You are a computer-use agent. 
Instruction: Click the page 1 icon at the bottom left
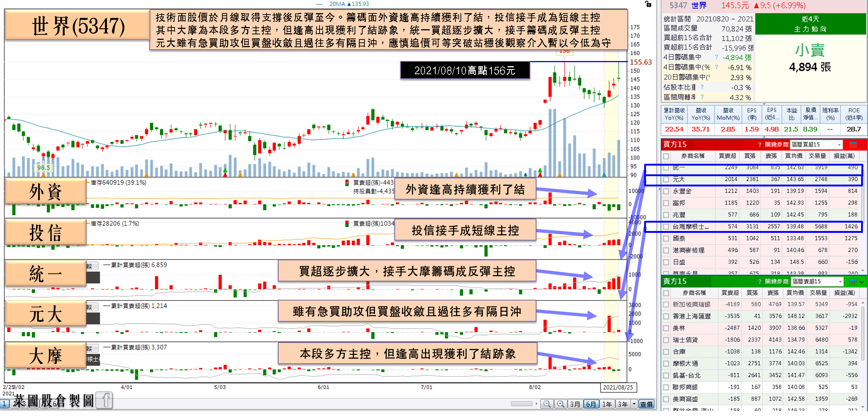click(x=5, y=404)
